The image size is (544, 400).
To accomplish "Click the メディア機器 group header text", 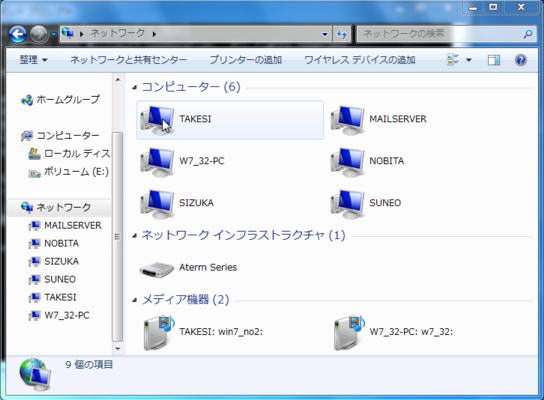I will tap(185, 299).
